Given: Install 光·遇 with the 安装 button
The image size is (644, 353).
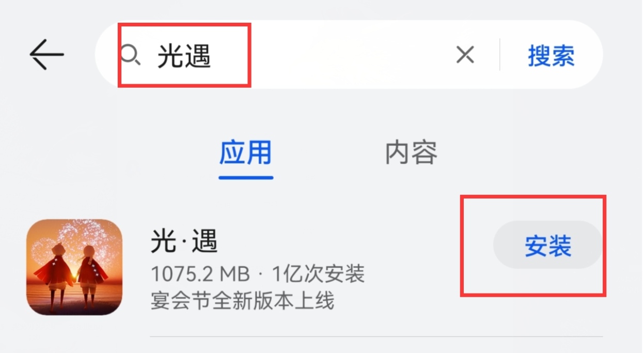Looking at the screenshot, I should click(548, 245).
